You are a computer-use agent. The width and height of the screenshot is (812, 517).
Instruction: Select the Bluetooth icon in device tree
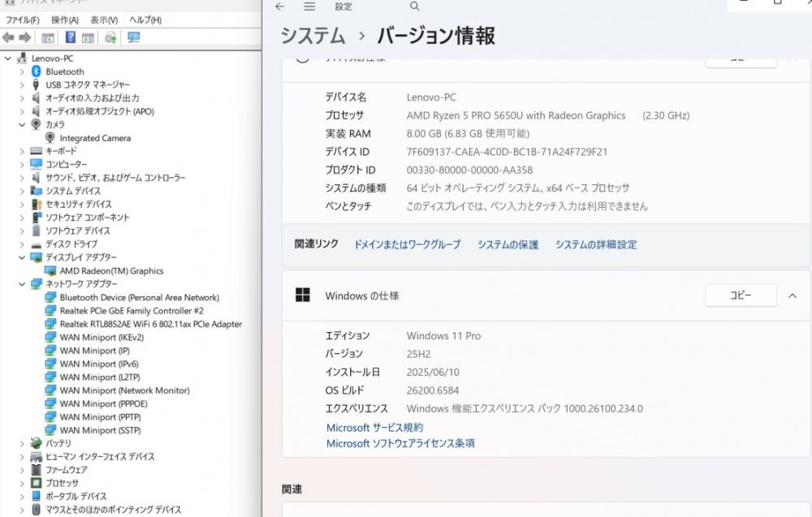pos(37,71)
